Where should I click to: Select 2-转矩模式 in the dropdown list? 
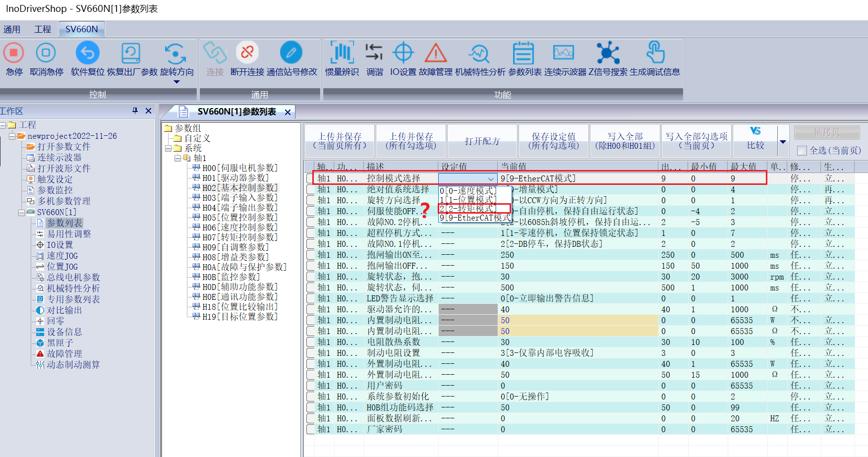[x=468, y=209]
